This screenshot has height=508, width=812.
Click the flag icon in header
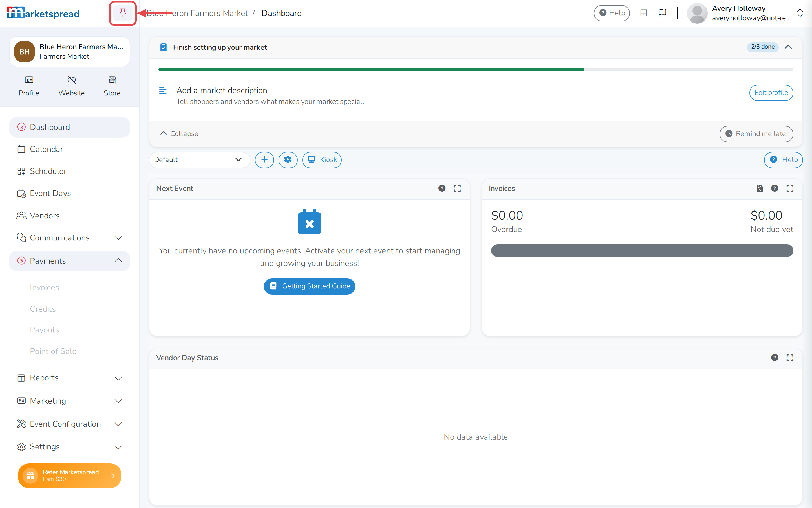coord(662,13)
